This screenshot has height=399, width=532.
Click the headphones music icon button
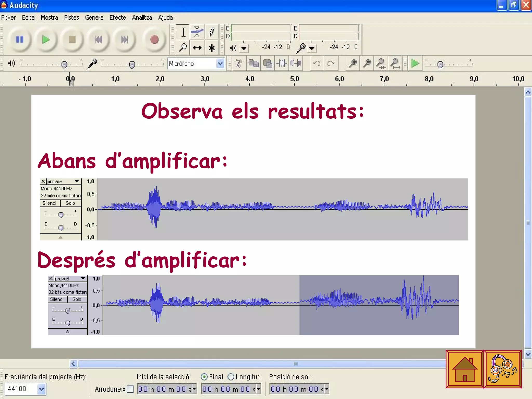coord(503,369)
